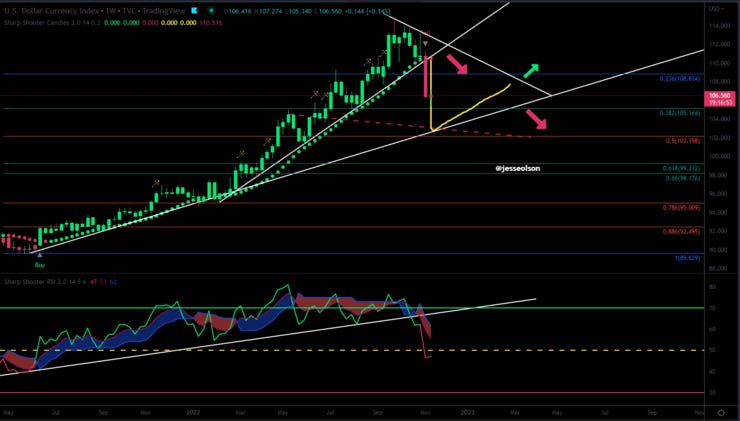Open chart settings gear at bottom-right corner
Image resolution: width=740 pixels, height=421 pixels.
(x=721, y=413)
